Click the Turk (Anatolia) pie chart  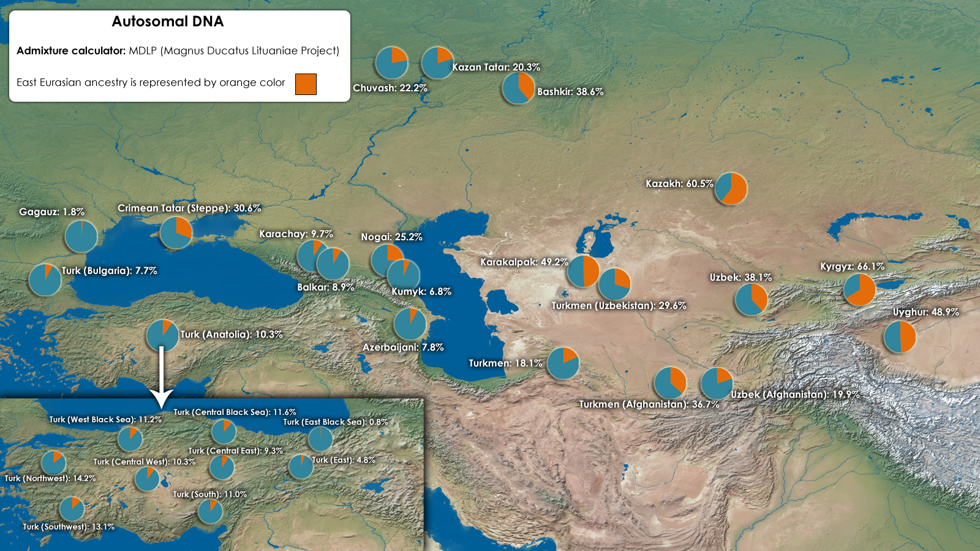point(162,335)
